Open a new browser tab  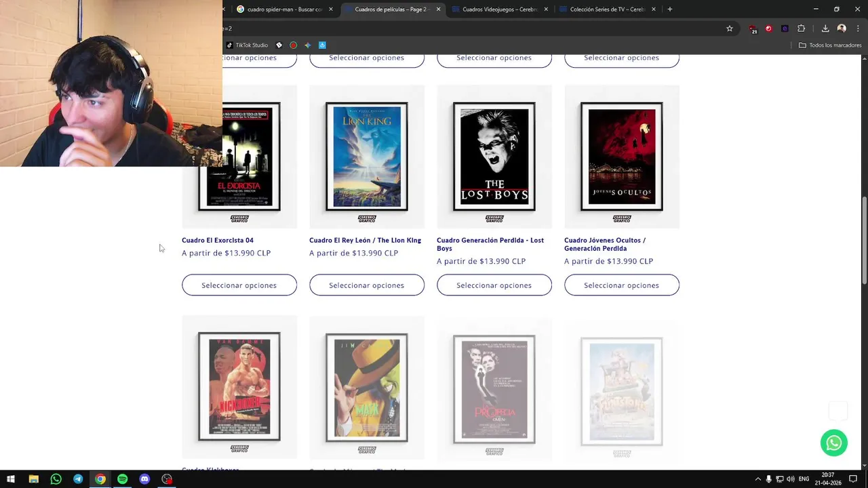(670, 9)
